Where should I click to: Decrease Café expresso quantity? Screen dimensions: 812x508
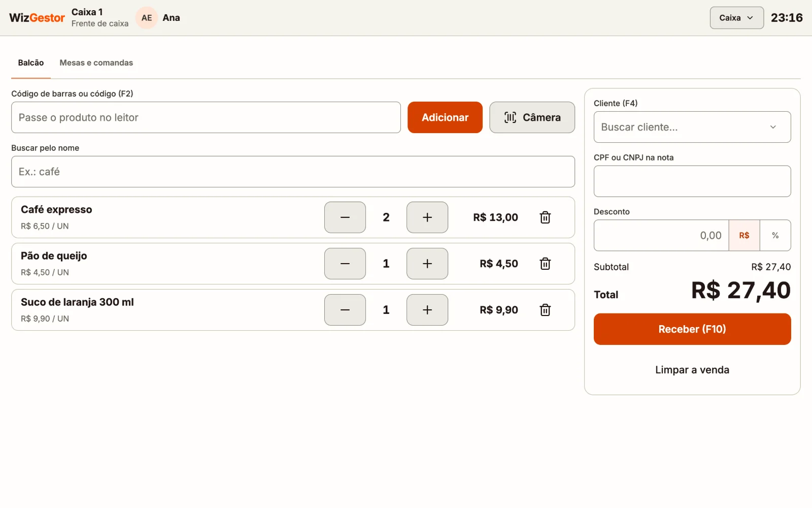tap(345, 217)
